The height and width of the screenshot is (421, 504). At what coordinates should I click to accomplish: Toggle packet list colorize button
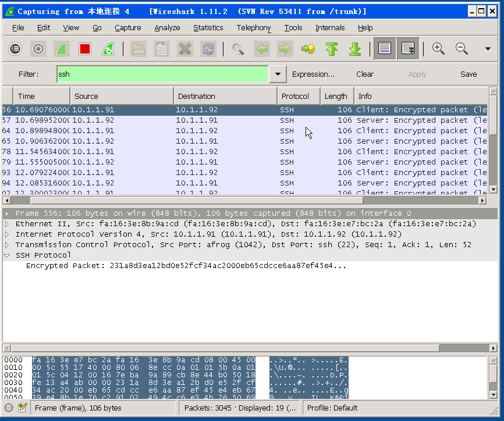[385, 49]
